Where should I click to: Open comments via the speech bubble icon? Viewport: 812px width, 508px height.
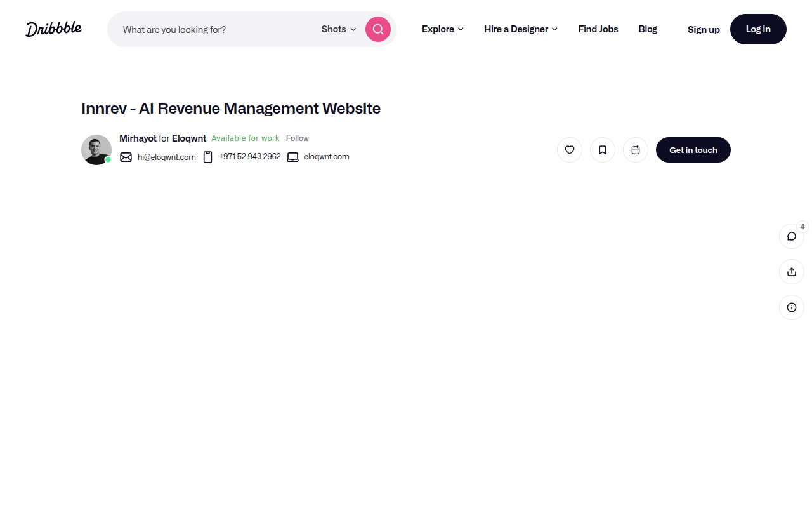[x=791, y=236]
